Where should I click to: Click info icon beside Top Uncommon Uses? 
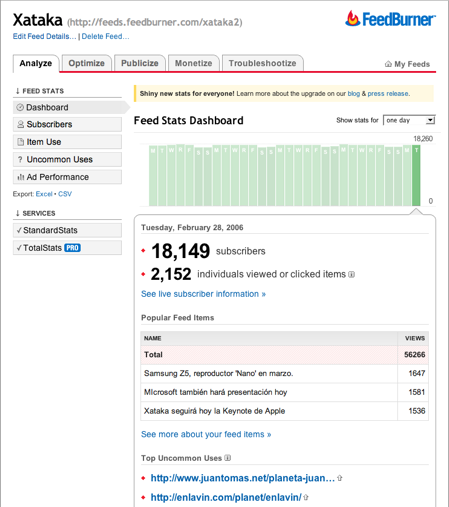tap(228, 458)
